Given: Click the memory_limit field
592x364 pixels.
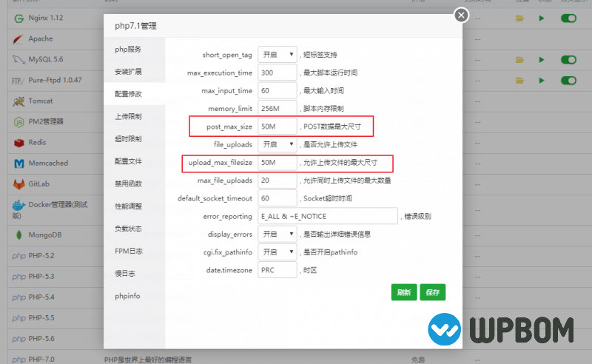Looking at the screenshot, I should click(x=277, y=108).
